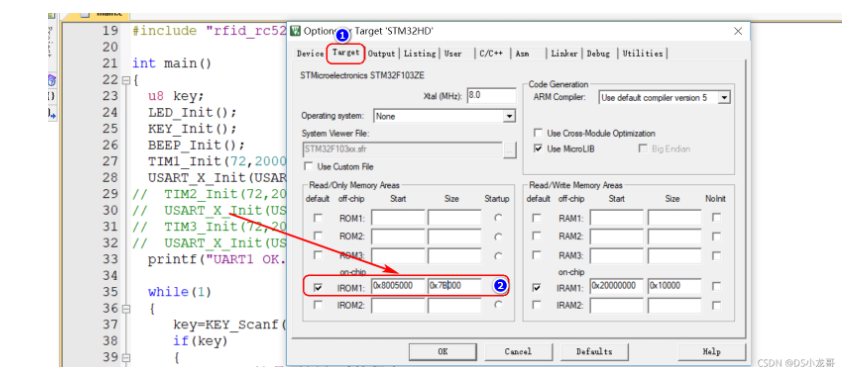Close the Options for Target dialog
The width and height of the screenshot is (863, 367).
tap(738, 31)
